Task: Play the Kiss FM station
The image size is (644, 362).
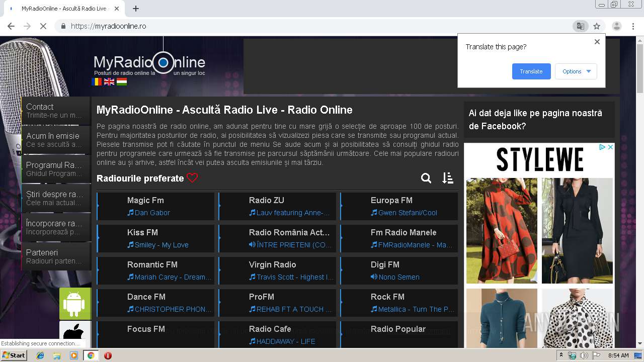Action: [155, 238]
